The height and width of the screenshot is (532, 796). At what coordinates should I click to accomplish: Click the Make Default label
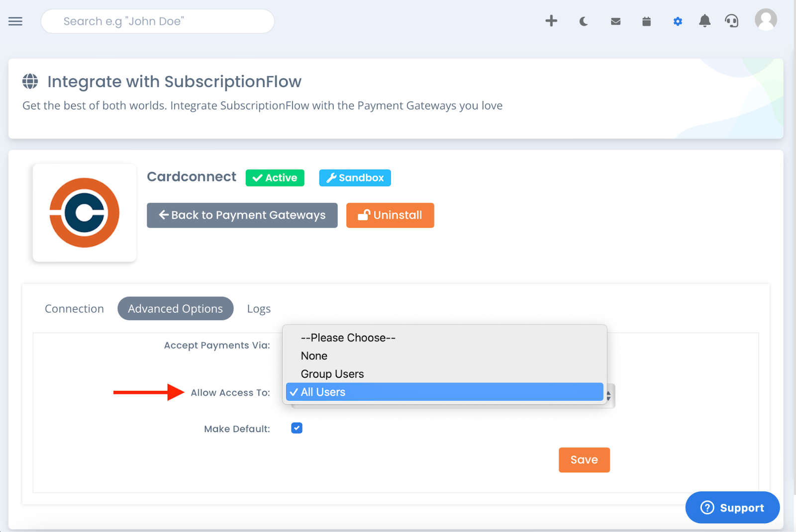(237, 429)
